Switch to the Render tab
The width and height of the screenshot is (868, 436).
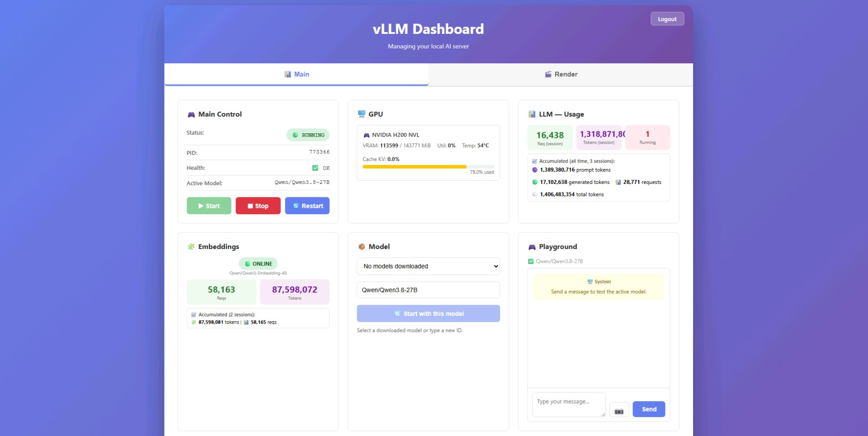click(561, 74)
